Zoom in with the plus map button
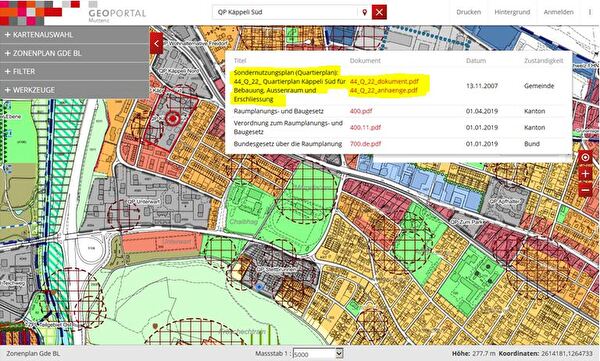 (585, 174)
